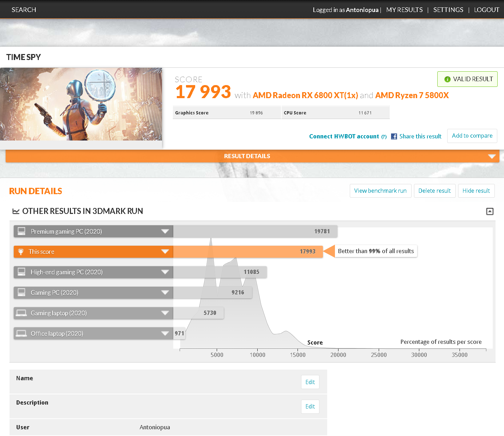Screen dimensions: 504x436
Task: Click Edit button for Description
Action: tap(310, 407)
